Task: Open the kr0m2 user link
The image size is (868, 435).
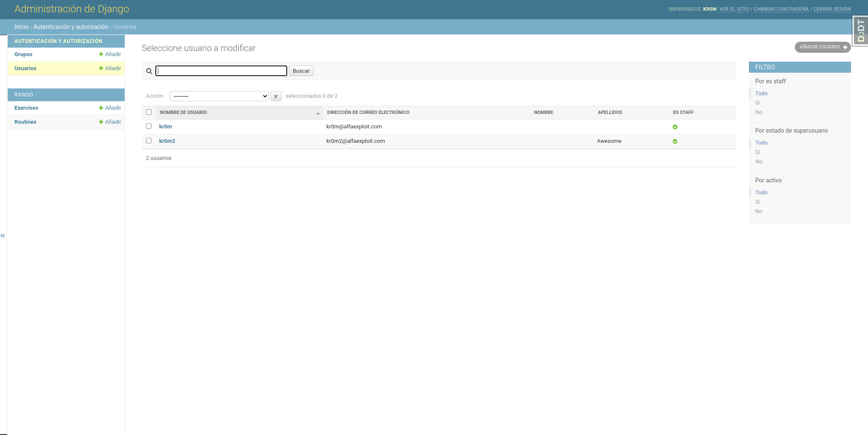Action: tap(167, 141)
